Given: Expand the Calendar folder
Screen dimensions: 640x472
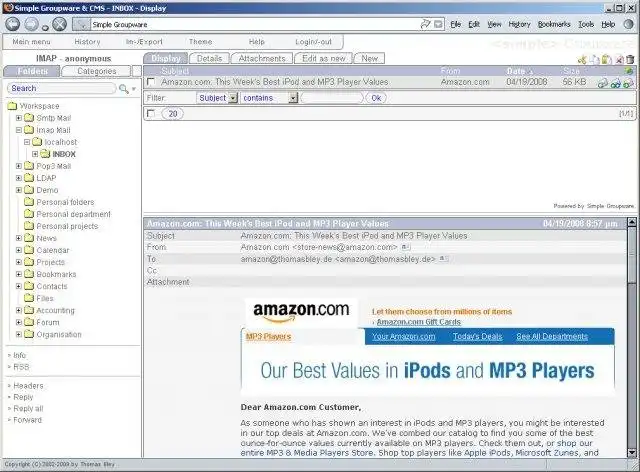Looking at the screenshot, I should point(19,250).
